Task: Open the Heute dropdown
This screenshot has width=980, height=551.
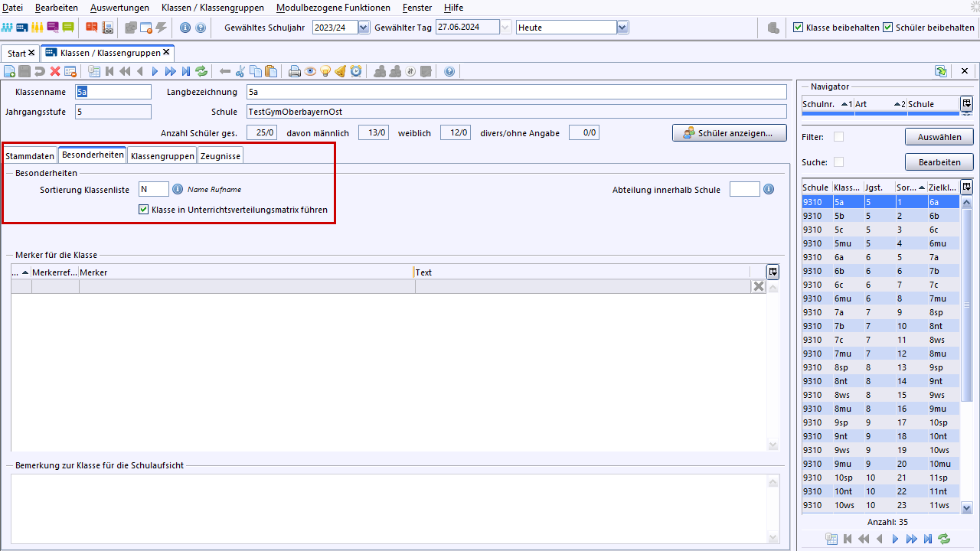Action: coord(622,28)
